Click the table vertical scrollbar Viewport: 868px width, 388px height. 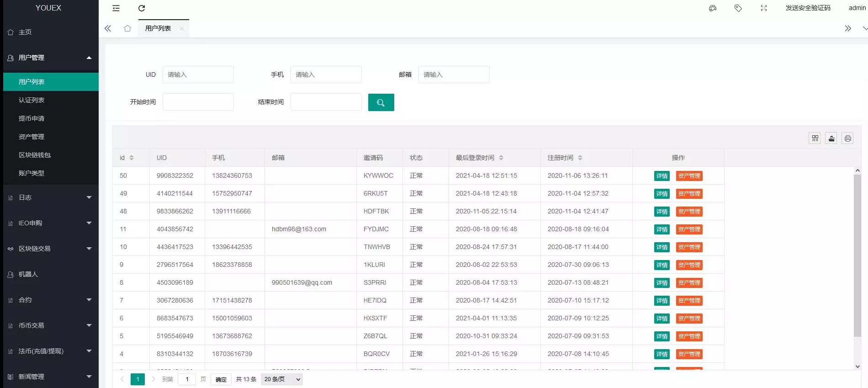(x=857, y=256)
